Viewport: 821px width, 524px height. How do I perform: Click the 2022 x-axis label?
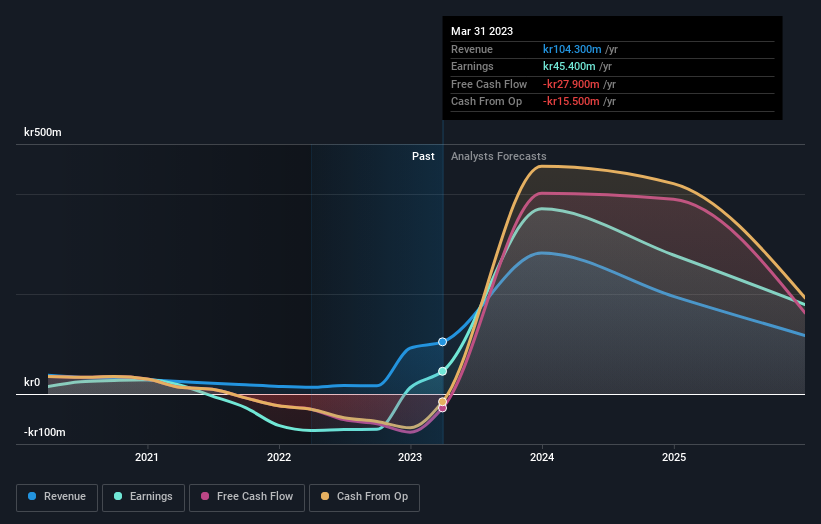click(279, 457)
